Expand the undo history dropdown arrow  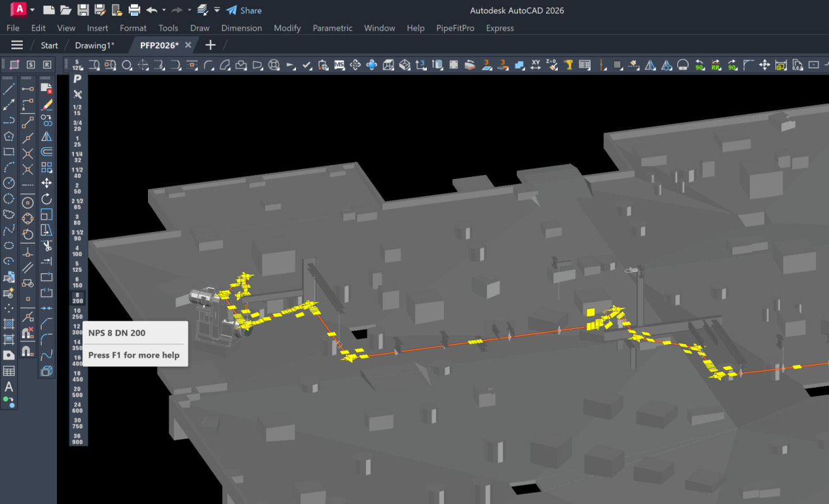(164, 10)
